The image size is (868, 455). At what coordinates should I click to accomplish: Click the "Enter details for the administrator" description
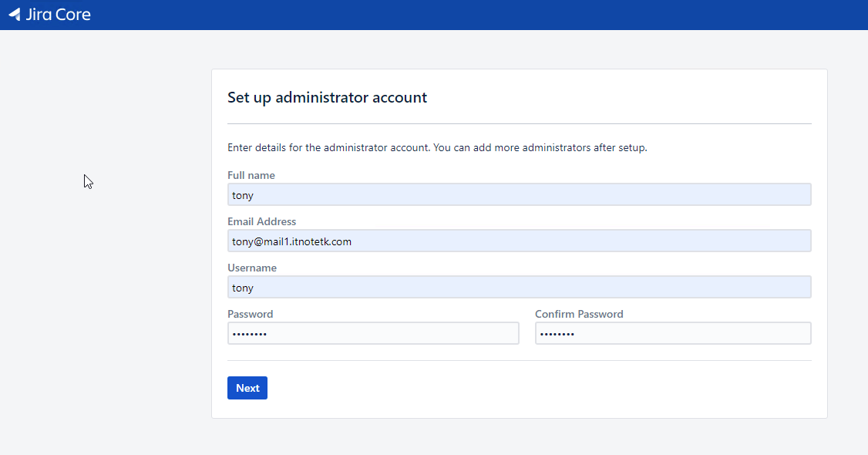coord(436,147)
